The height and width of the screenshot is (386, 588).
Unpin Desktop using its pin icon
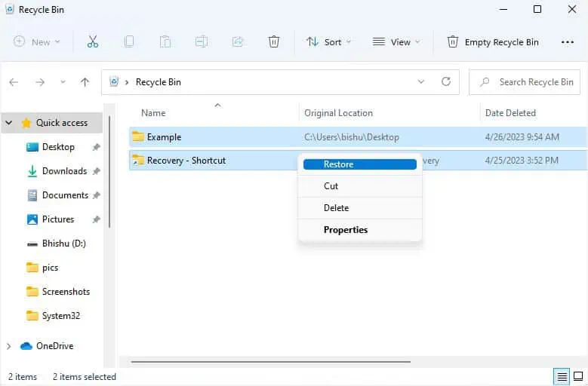pos(97,147)
